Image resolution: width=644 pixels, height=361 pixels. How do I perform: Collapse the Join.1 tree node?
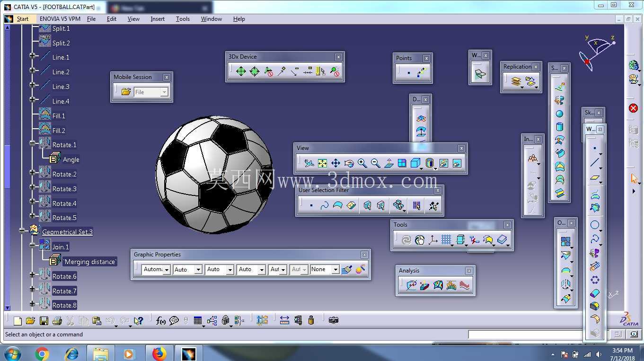pos(32,245)
